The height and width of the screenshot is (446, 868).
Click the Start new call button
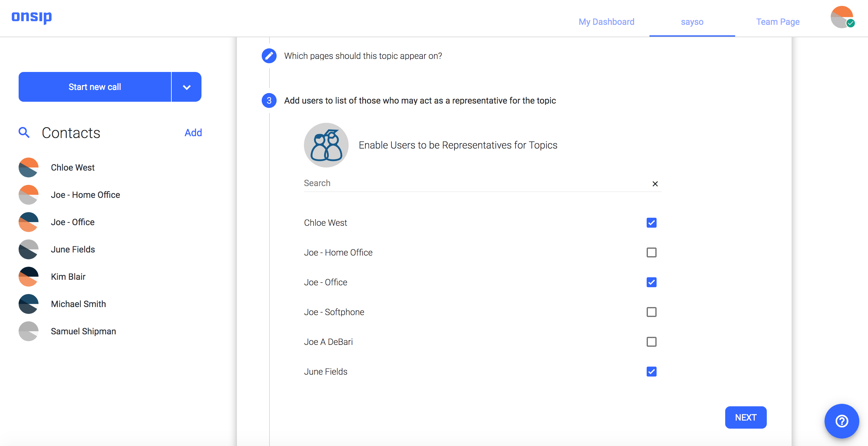(95, 87)
